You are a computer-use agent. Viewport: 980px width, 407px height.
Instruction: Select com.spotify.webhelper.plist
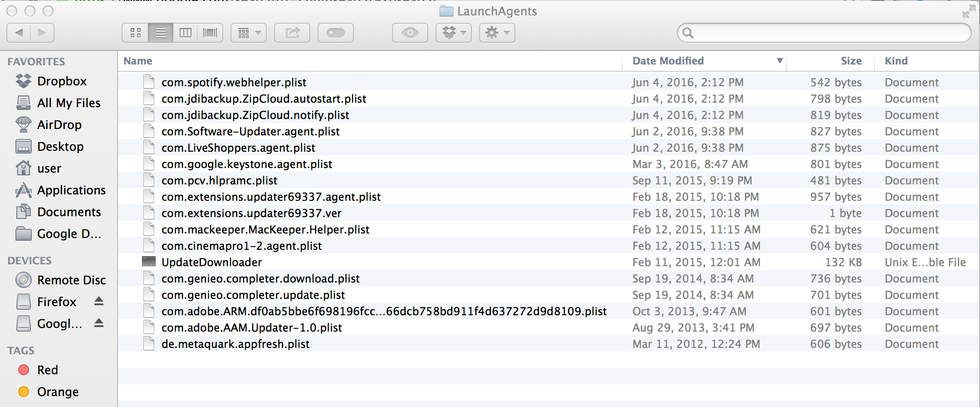tap(234, 82)
